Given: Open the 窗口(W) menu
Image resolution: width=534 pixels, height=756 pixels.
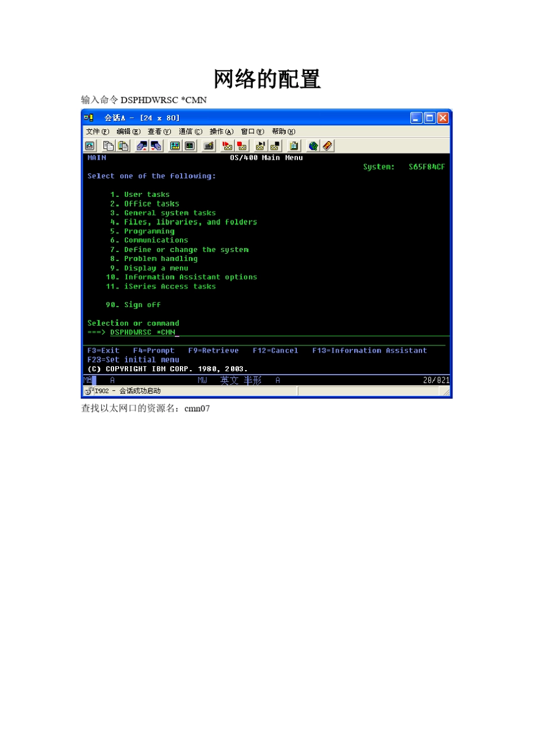Looking at the screenshot, I should pos(252,132).
